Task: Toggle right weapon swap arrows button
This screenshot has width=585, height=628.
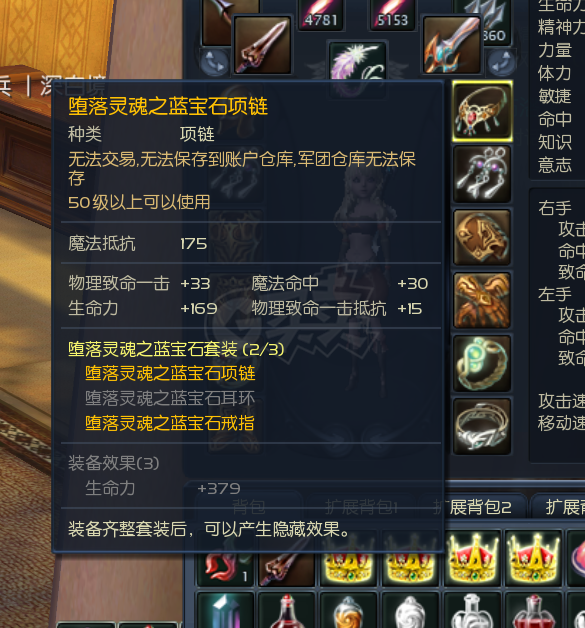Action: click(501, 62)
